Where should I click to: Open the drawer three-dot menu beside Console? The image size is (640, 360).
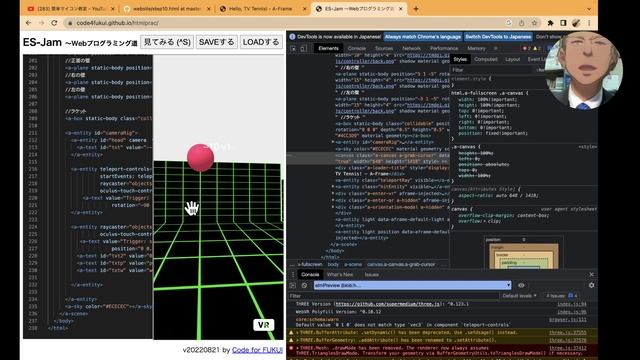tap(293, 274)
